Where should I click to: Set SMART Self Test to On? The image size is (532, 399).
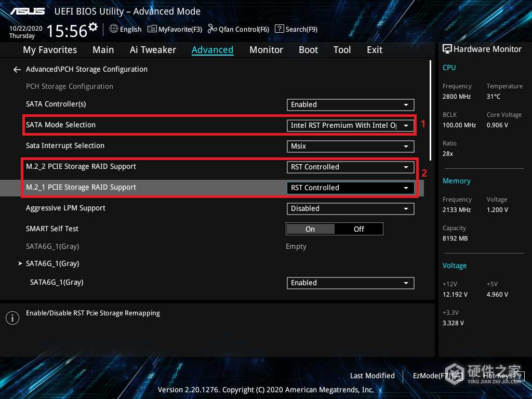pos(310,229)
